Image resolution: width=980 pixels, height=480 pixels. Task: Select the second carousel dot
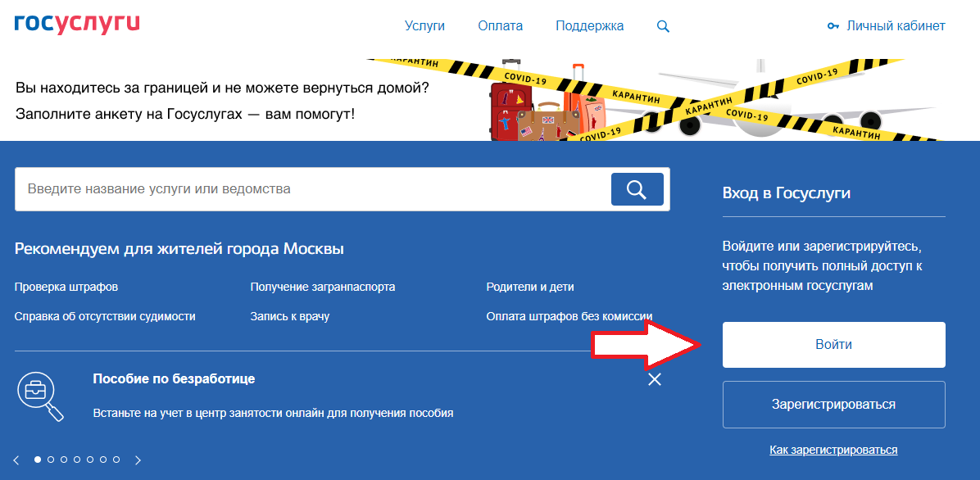click(51, 460)
